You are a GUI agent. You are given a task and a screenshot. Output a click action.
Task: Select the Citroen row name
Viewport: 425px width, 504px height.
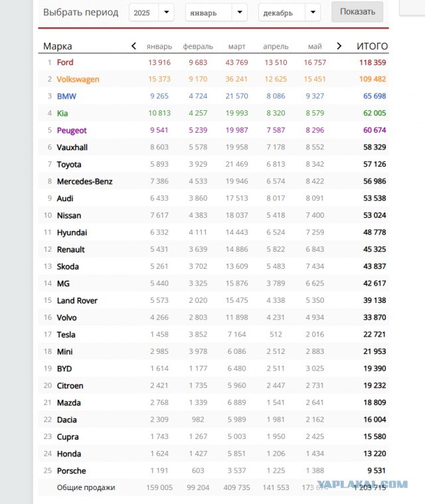(x=70, y=386)
